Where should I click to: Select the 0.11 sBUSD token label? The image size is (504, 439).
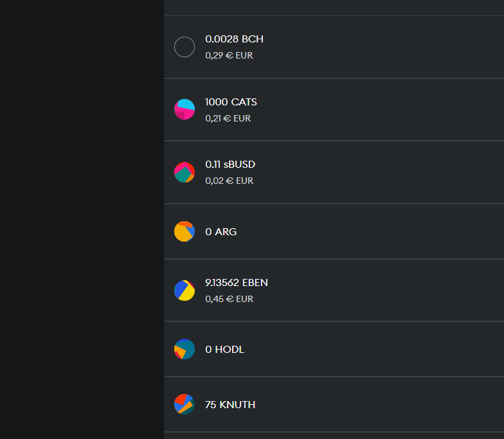(230, 165)
